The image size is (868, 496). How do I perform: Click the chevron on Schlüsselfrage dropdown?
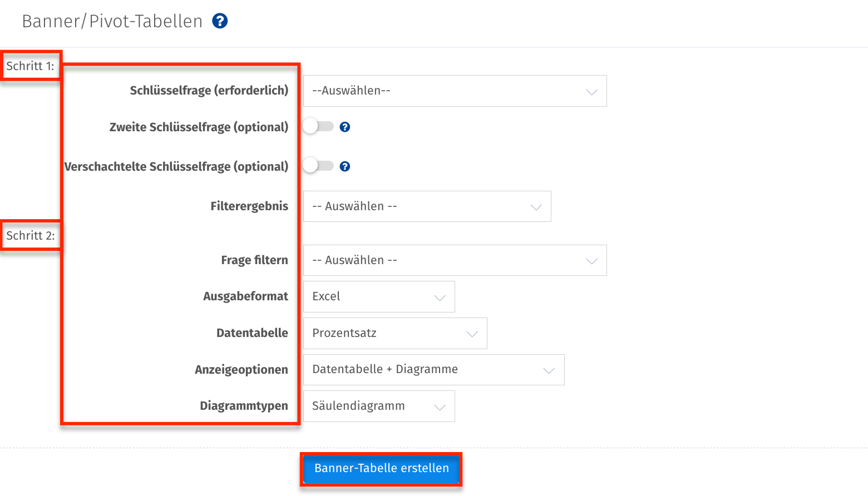click(591, 91)
